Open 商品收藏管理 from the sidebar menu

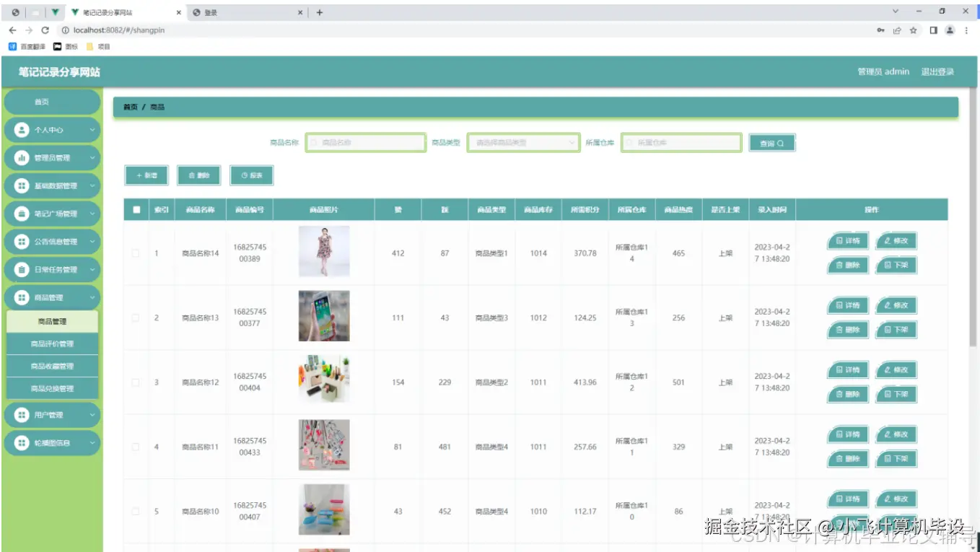click(52, 367)
